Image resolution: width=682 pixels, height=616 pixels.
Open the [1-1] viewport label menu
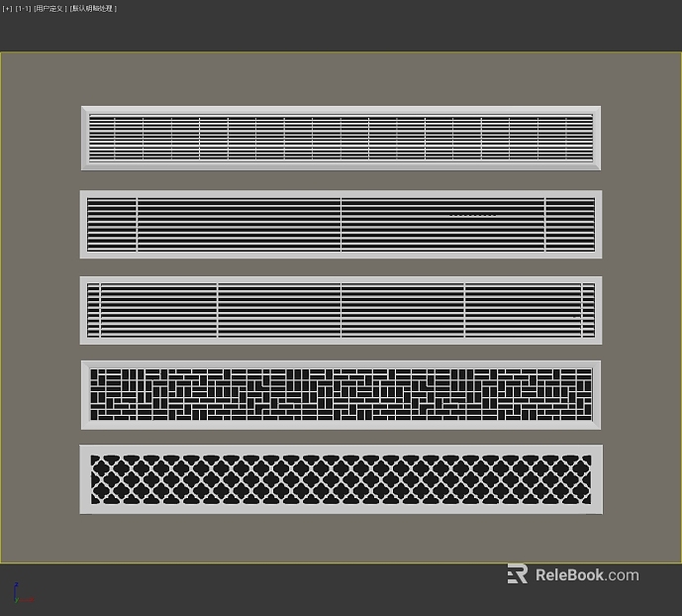click(23, 9)
